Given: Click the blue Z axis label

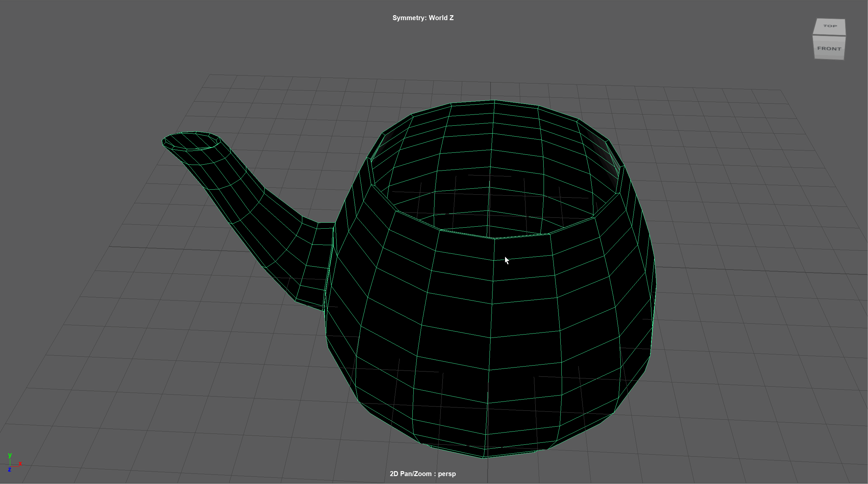Looking at the screenshot, I should point(10,469).
